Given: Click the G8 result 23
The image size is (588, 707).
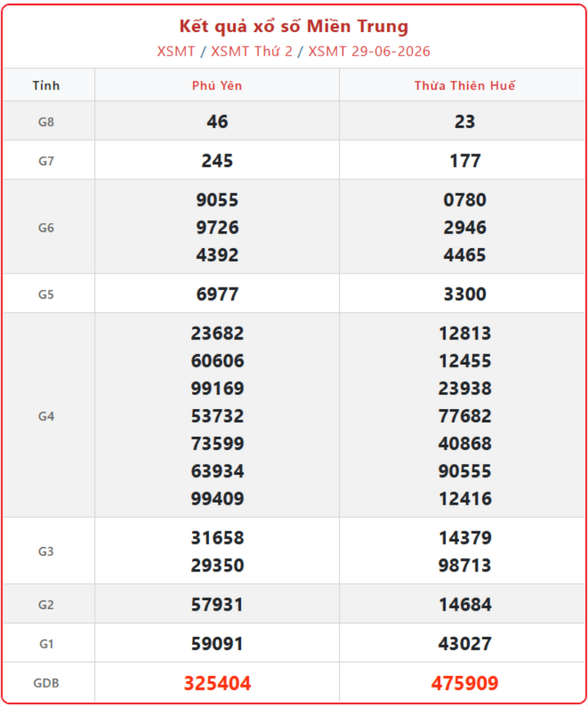Looking at the screenshot, I should (x=465, y=122).
